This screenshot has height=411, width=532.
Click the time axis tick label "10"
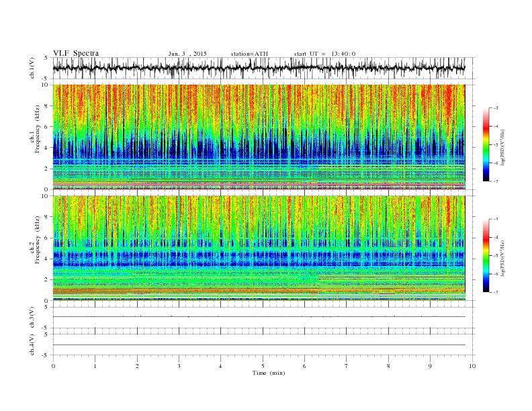pyautogui.click(x=472, y=366)
